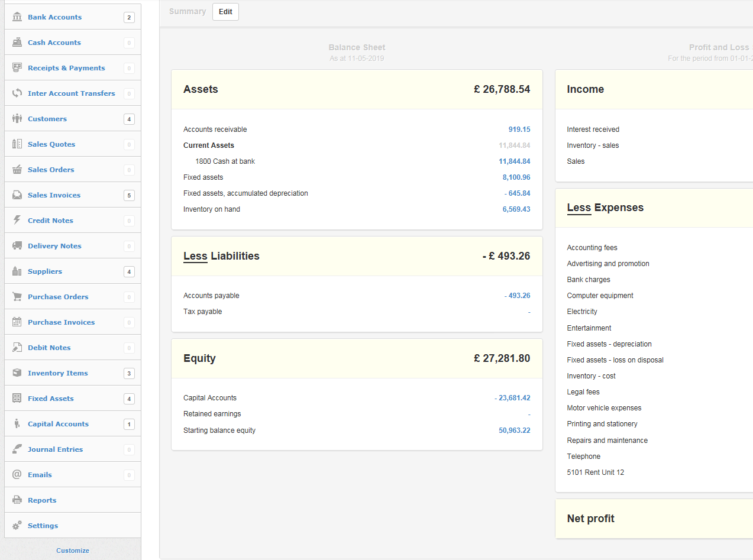Click the Accounts receivable label
The image size is (753, 560).
215,130
